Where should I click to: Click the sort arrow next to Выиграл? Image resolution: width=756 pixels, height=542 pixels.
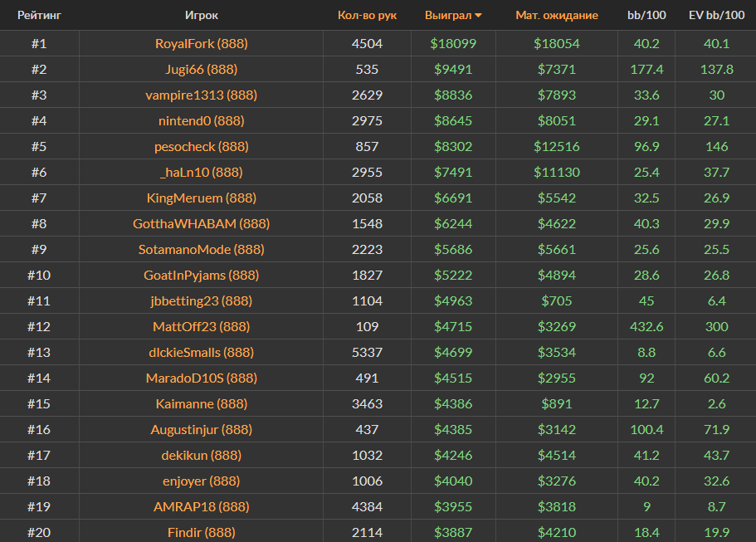pyautogui.click(x=478, y=16)
